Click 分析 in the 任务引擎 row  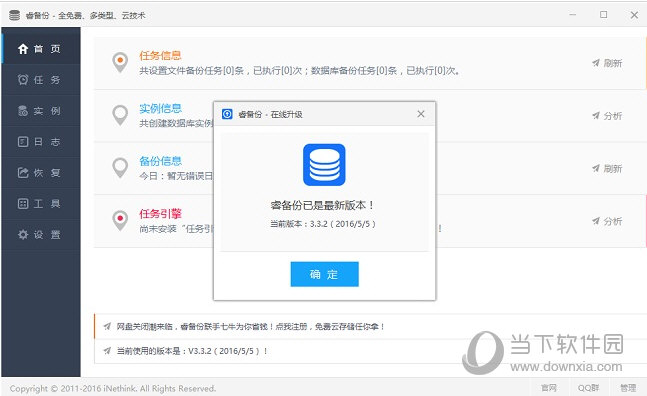click(613, 221)
